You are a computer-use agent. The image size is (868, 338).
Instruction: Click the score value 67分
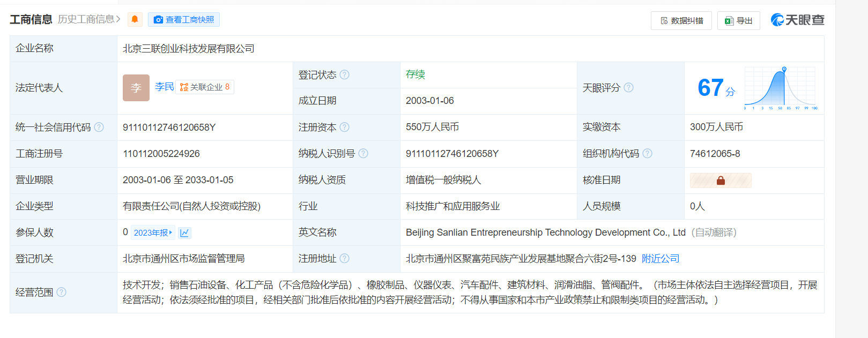click(x=716, y=88)
